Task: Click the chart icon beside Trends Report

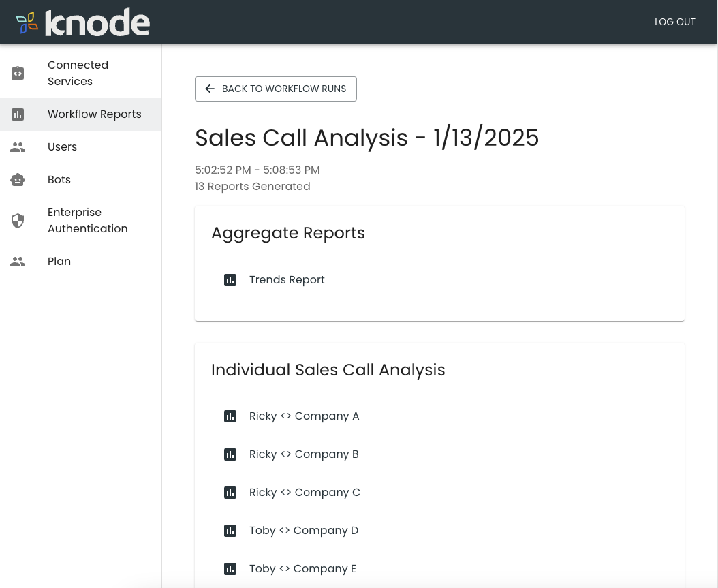Action: 230,280
